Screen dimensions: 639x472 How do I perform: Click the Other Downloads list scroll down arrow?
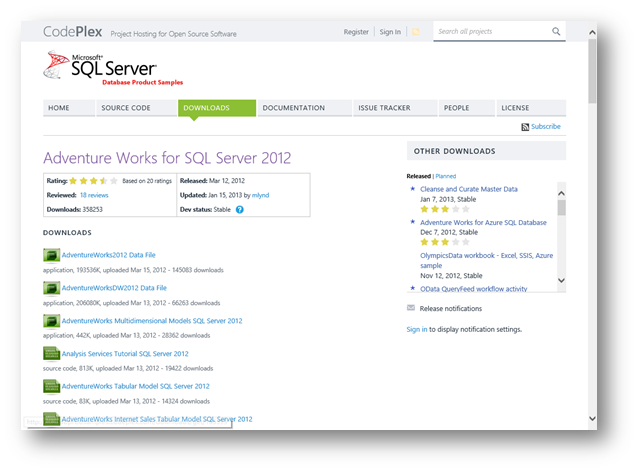coord(562,280)
